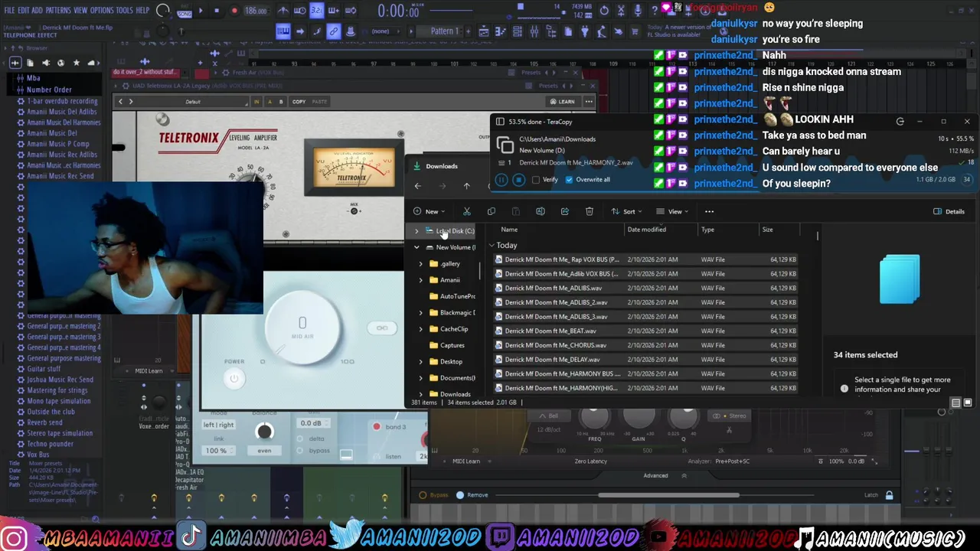Screen dimensions: 980x551
Task: Toggle the metronome icon in FL Studio toolbar
Action: pyautogui.click(x=283, y=11)
